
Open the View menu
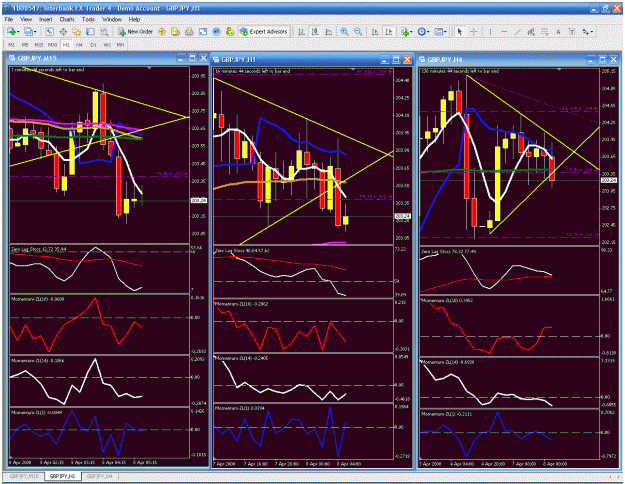(x=26, y=19)
